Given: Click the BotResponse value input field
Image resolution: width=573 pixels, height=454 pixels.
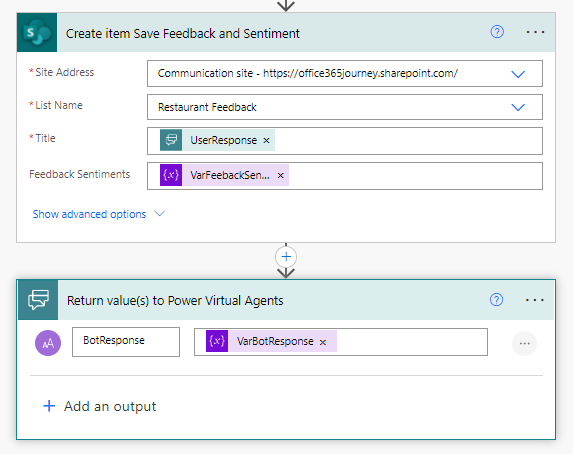Looking at the screenshot, I should click(x=341, y=342).
